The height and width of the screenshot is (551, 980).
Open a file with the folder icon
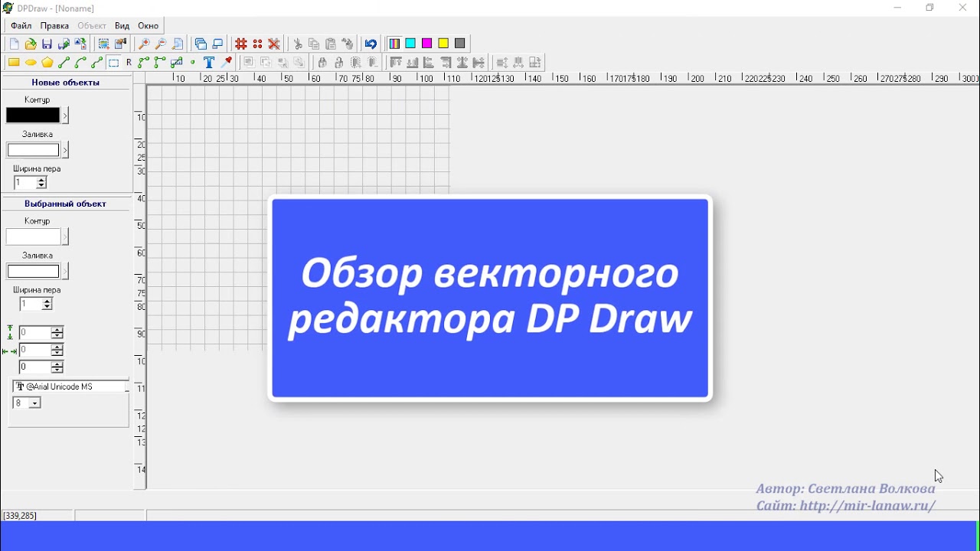point(31,44)
